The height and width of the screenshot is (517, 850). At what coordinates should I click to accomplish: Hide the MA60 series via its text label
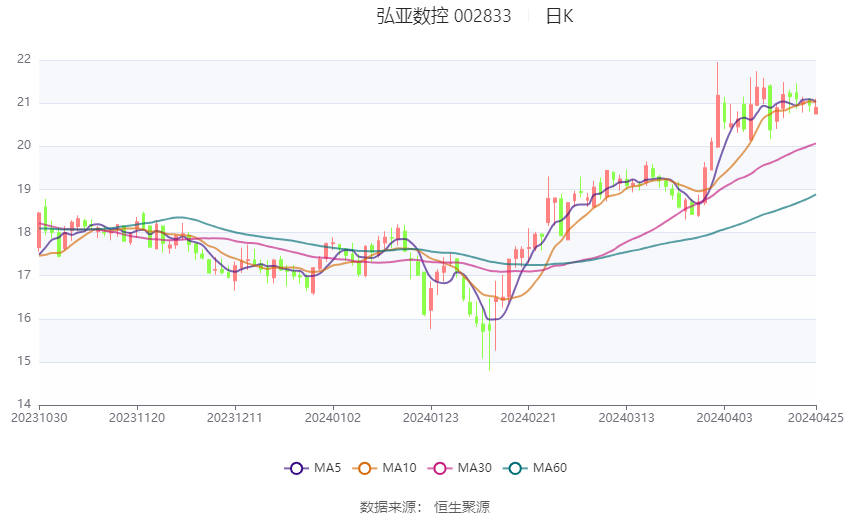point(549,468)
